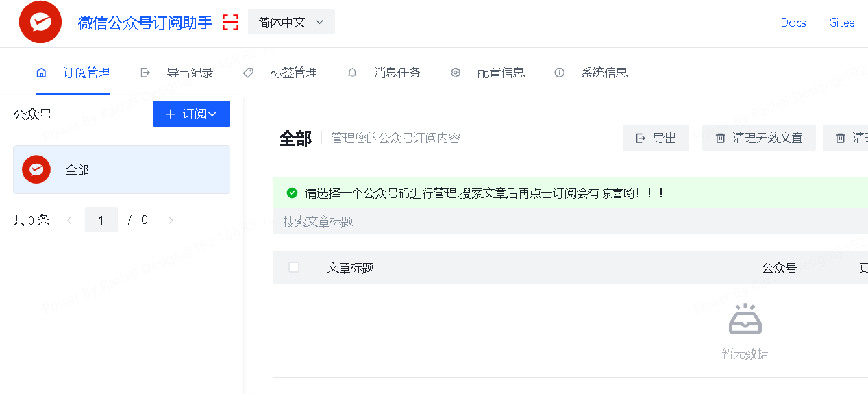The image size is (868, 394).
Task: Go to next page of 公众号 list
Action: point(171,221)
